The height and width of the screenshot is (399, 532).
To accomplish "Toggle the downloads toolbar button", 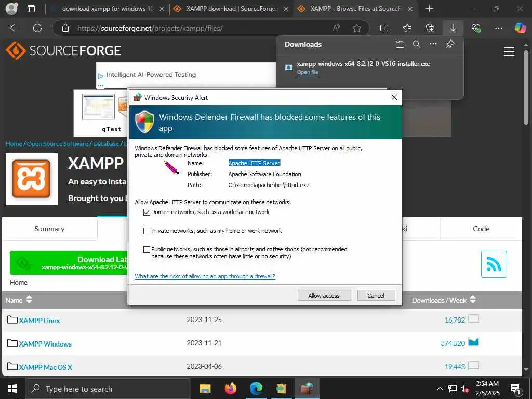I will tap(453, 28).
